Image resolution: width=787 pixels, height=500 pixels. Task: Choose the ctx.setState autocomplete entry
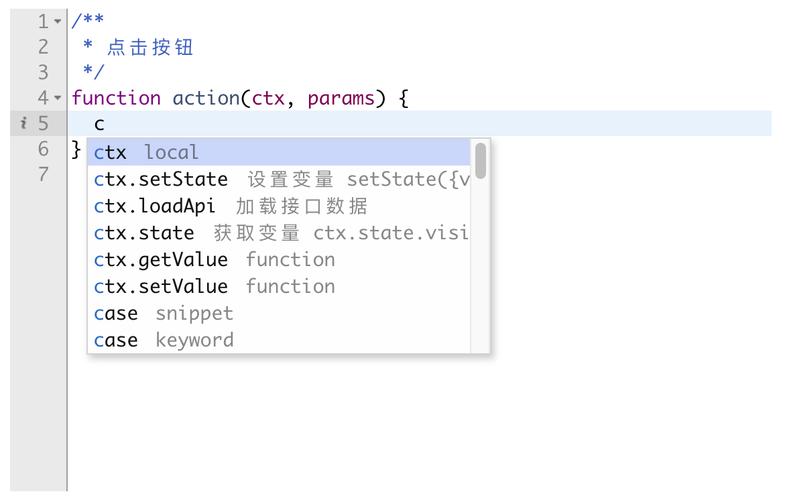click(x=279, y=179)
